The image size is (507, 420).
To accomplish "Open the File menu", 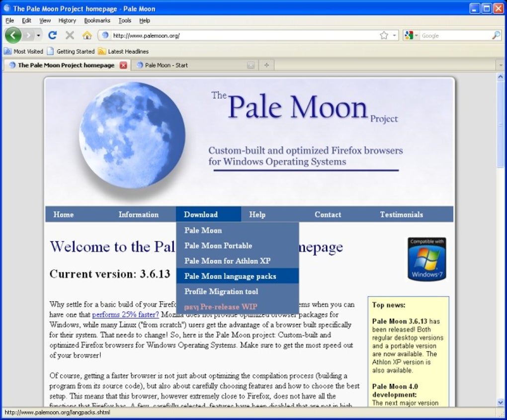I will pyautogui.click(x=10, y=20).
